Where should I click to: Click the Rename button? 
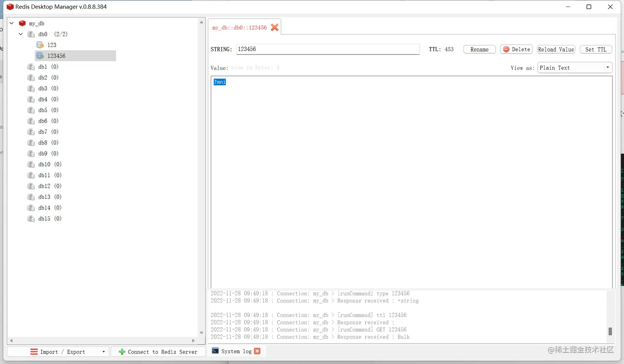pyautogui.click(x=479, y=50)
